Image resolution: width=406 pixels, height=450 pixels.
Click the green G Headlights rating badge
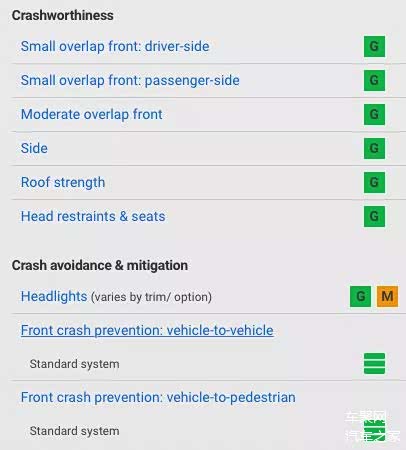pos(360,296)
